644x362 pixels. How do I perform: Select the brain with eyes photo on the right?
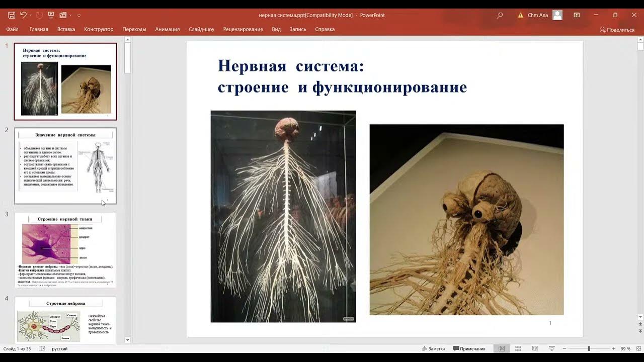(466, 220)
